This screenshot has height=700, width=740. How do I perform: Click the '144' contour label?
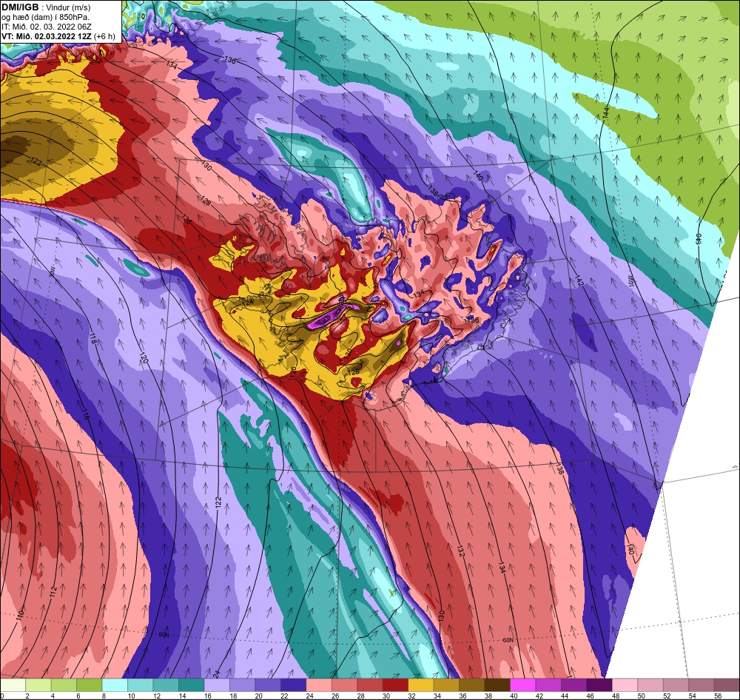(607, 112)
